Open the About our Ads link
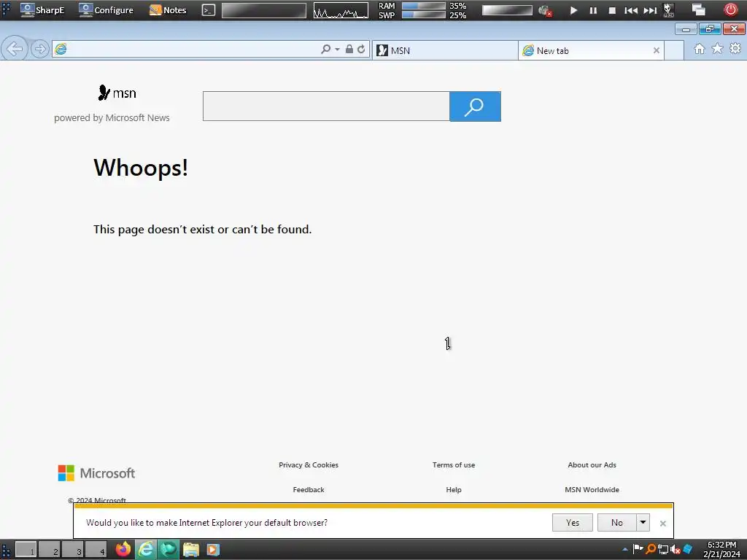This screenshot has width=747, height=560. 592,464
